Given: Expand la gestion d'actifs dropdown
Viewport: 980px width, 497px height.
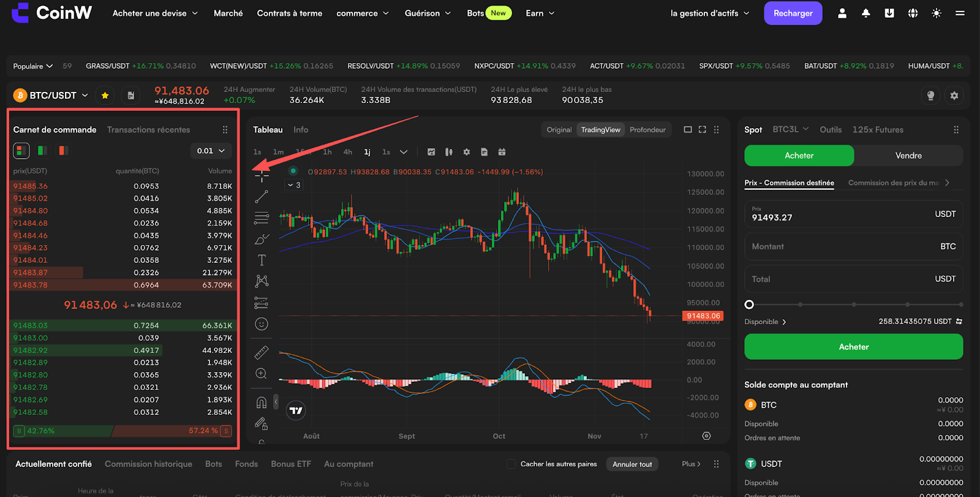Looking at the screenshot, I should (710, 13).
